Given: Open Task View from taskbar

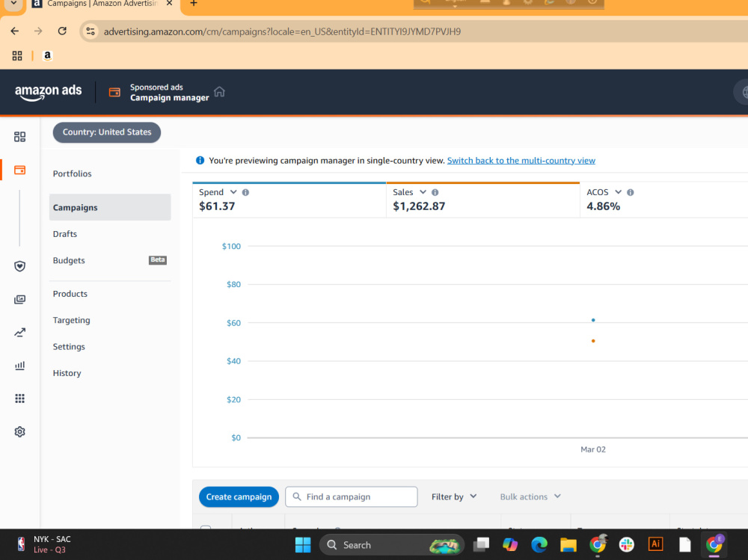Looking at the screenshot, I should click(481, 544).
